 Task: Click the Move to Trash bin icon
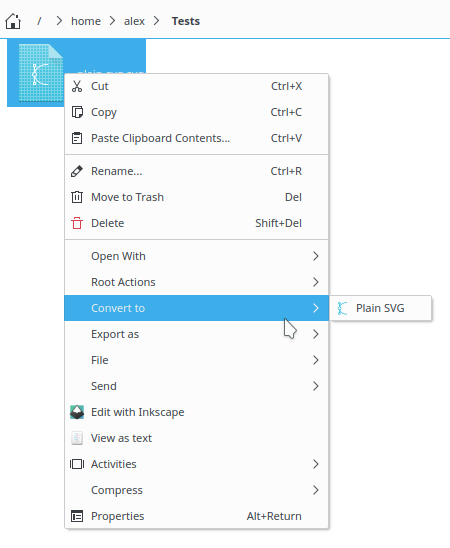tap(77, 197)
